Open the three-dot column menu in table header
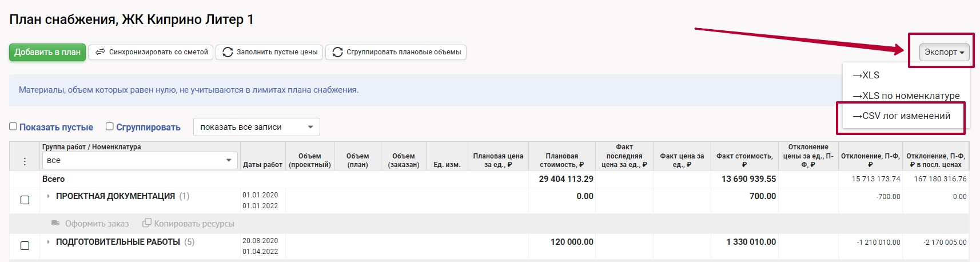The height and width of the screenshot is (262, 980). point(25,161)
